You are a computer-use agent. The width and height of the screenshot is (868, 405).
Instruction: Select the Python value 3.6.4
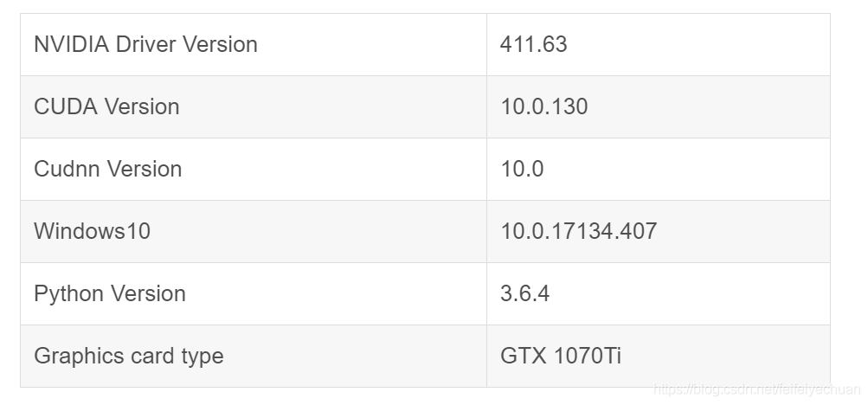524,293
